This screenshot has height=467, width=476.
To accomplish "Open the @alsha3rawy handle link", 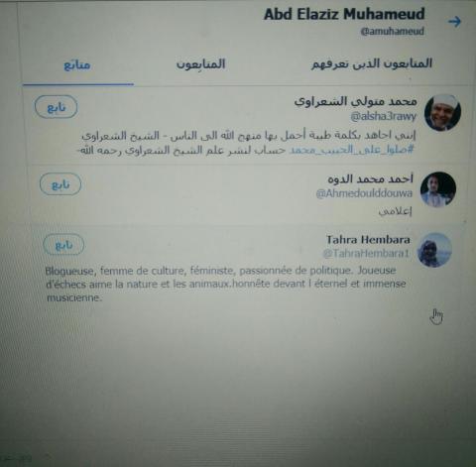I will [x=383, y=116].
